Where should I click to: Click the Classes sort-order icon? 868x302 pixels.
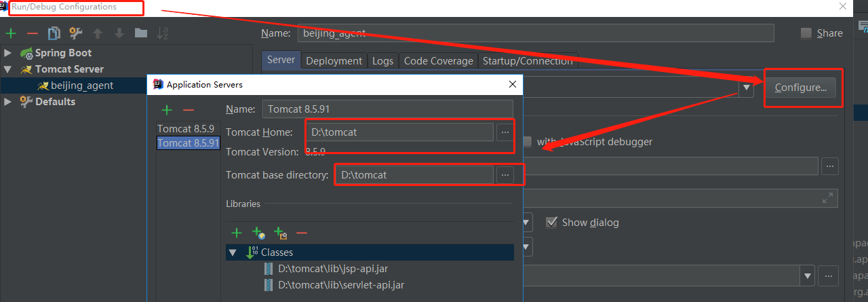click(252, 252)
